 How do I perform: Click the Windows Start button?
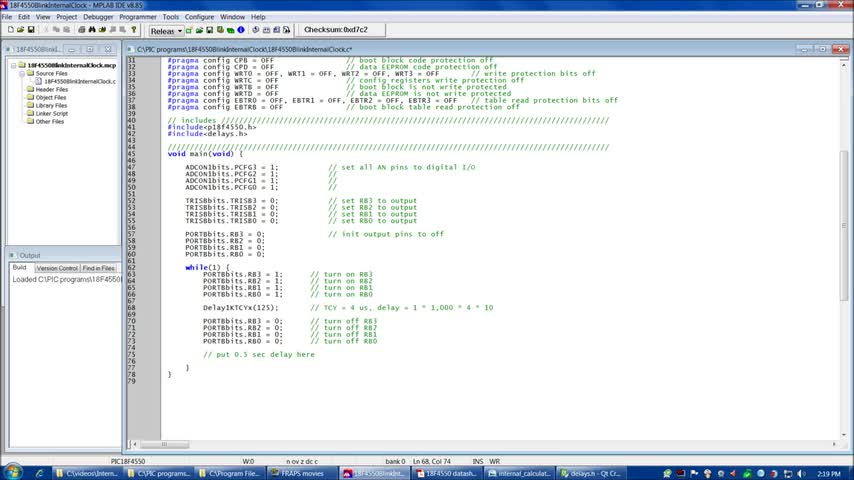click(x=12, y=472)
